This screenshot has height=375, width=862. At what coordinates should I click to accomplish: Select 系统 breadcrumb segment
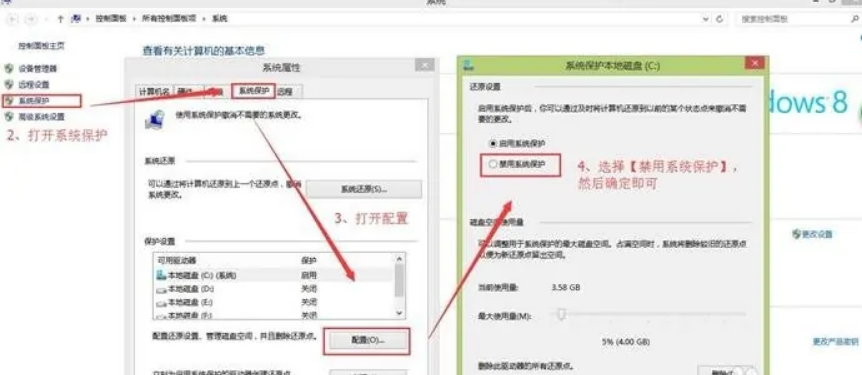[x=219, y=19]
